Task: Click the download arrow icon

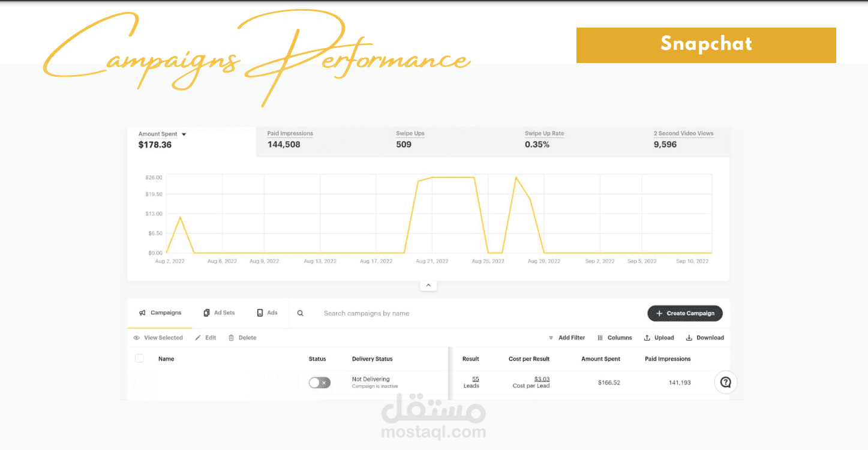Action: pos(689,338)
